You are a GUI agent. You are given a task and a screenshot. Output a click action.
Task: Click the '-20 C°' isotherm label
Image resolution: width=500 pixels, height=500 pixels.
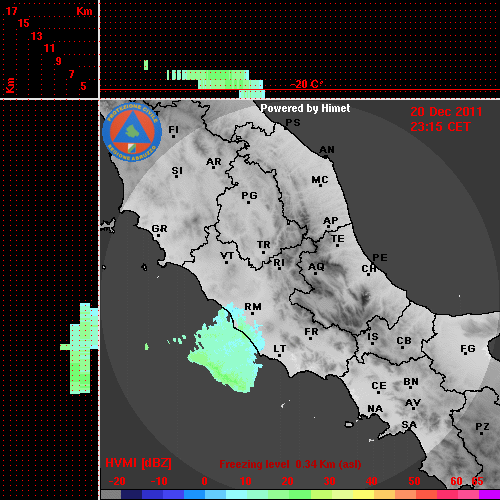(307, 84)
